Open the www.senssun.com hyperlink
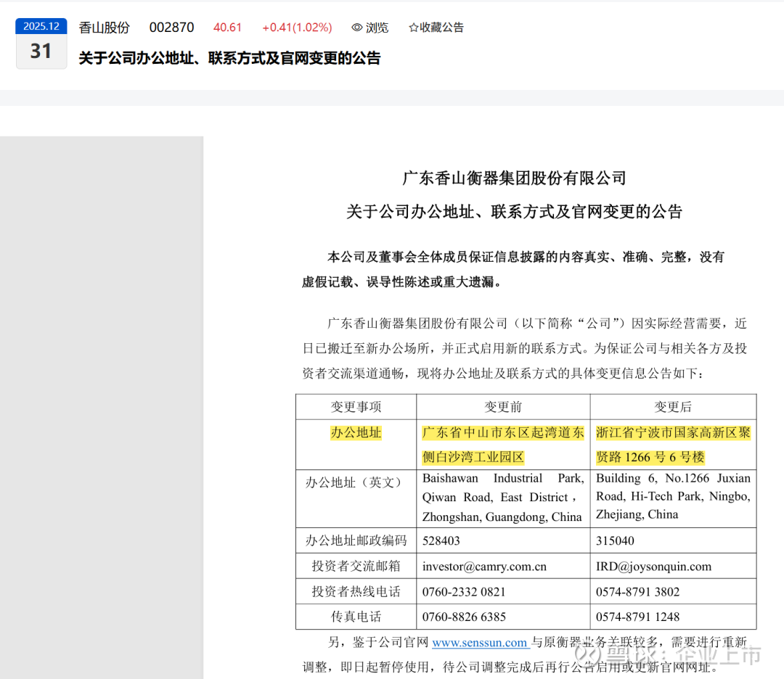 479,643
